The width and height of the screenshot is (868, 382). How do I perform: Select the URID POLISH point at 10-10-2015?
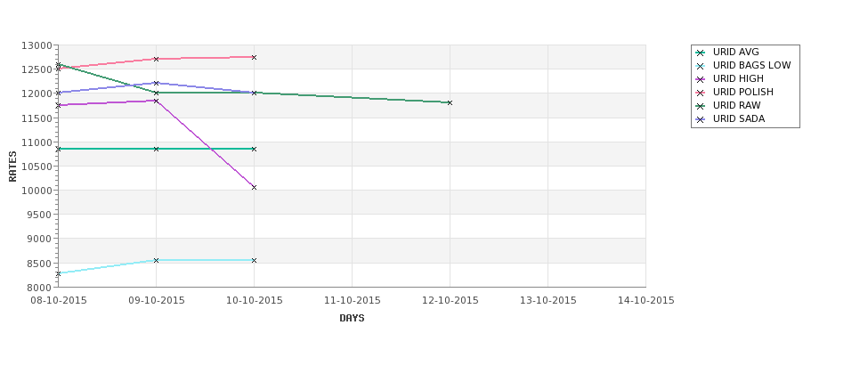pyautogui.click(x=254, y=57)
